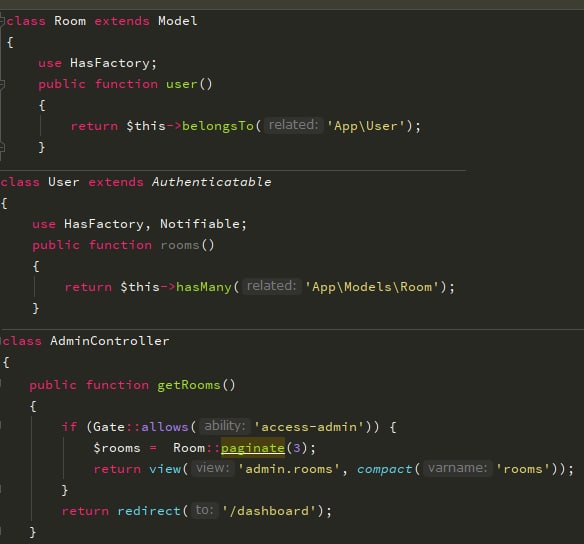Click the hasMany method call
The image size is (584, 544).
pos(204,287)
